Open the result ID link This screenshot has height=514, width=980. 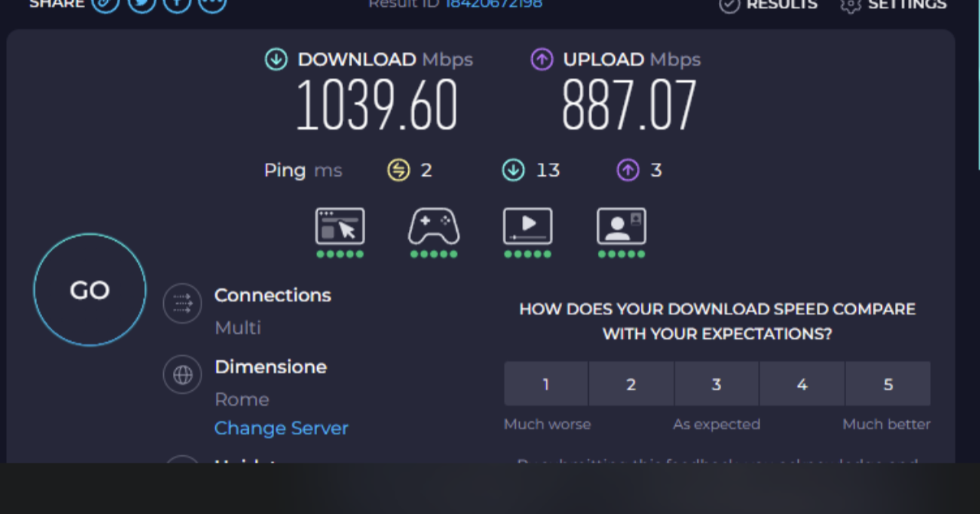point(493,4)
